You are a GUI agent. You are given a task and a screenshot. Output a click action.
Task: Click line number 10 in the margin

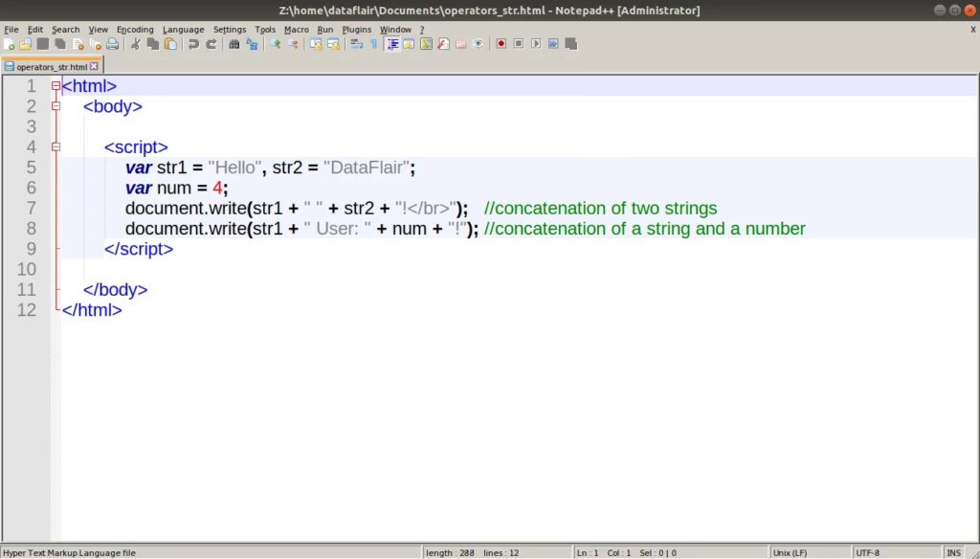click(26, 269)
